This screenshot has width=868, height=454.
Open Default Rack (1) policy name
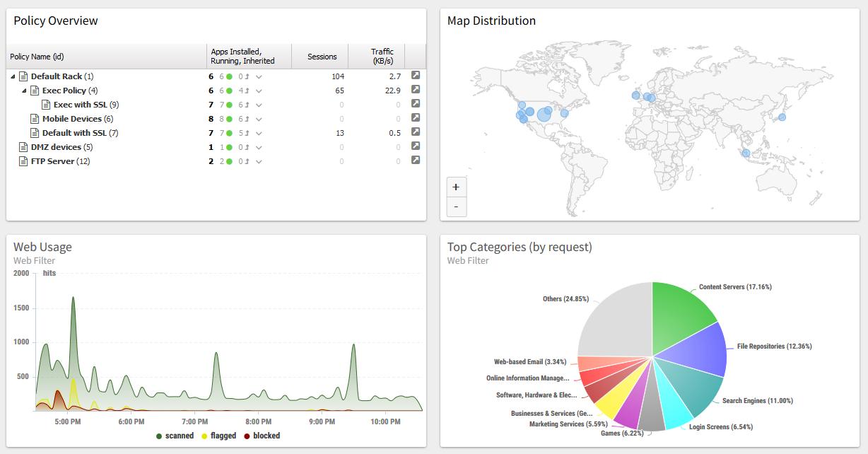click(x=62, y=76)
